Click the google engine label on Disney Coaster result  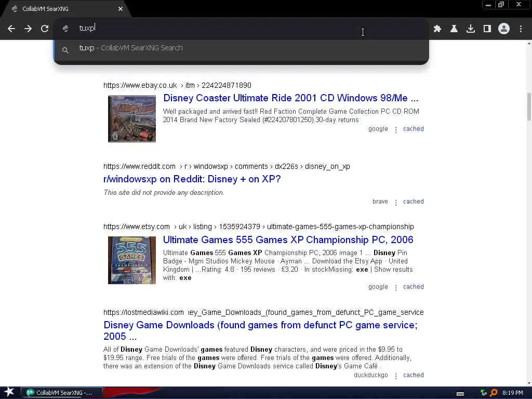tap(378, 129)
